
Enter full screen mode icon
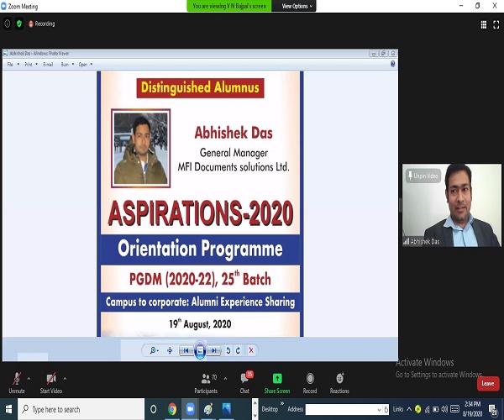click(496, 24)
